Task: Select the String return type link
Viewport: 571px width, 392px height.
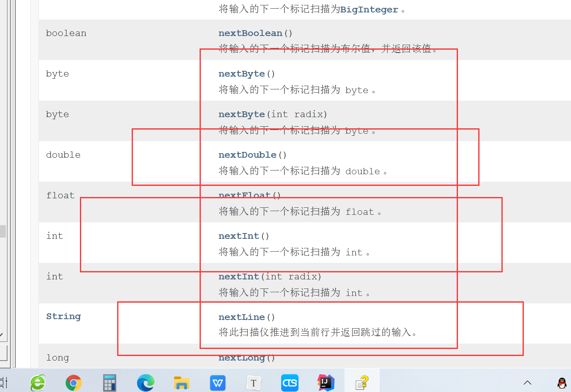Action: pyautogui.click(x=63, y=316)
